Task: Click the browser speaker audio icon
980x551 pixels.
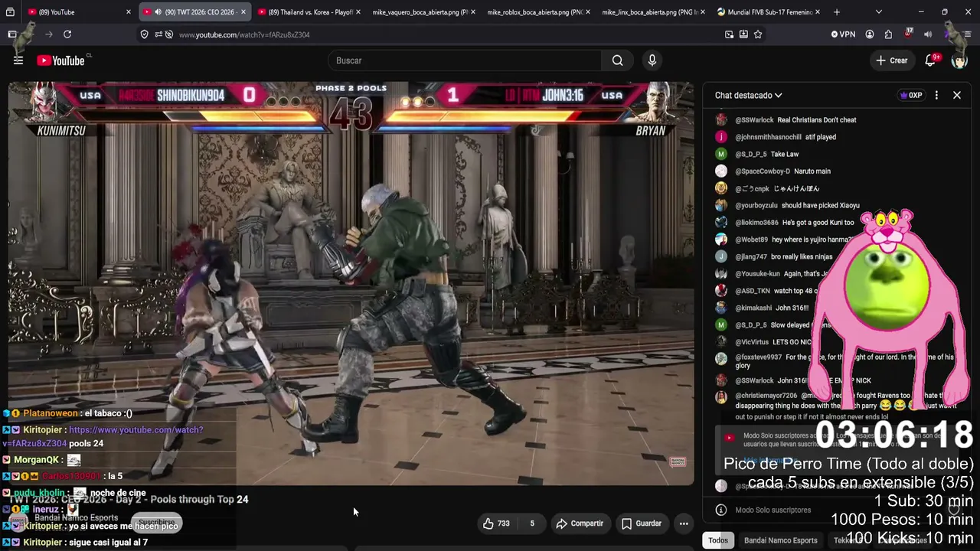Action: (928, 34)
